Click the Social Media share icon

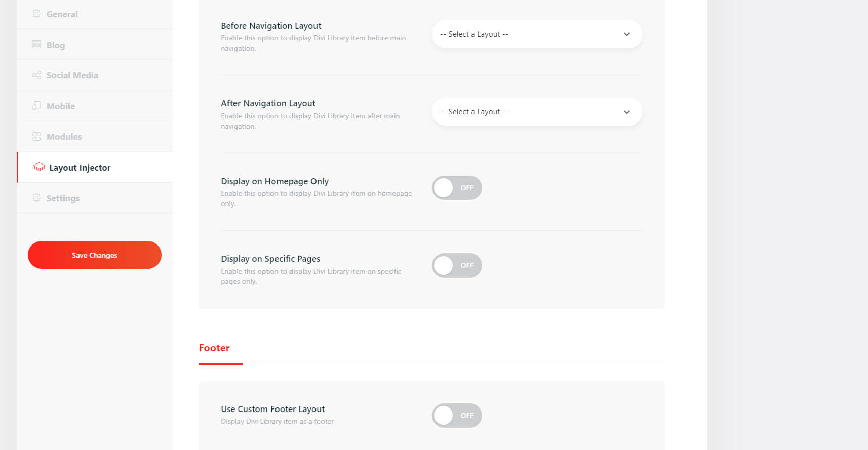(36, 75)
